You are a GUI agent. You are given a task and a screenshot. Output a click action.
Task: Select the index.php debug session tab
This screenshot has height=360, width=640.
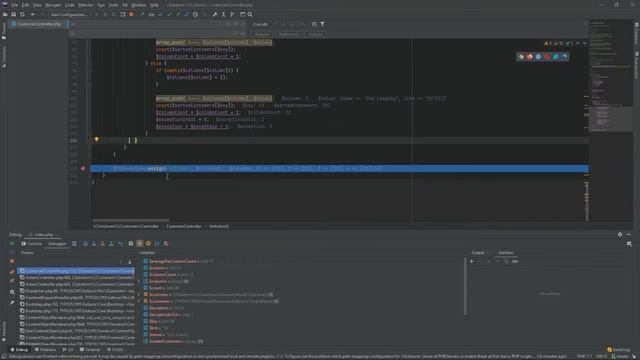point(44,235)
